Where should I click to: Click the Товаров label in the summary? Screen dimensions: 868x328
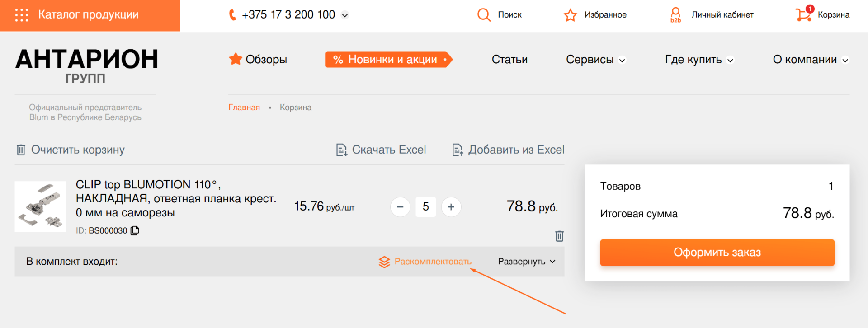[x=620, y=186]
